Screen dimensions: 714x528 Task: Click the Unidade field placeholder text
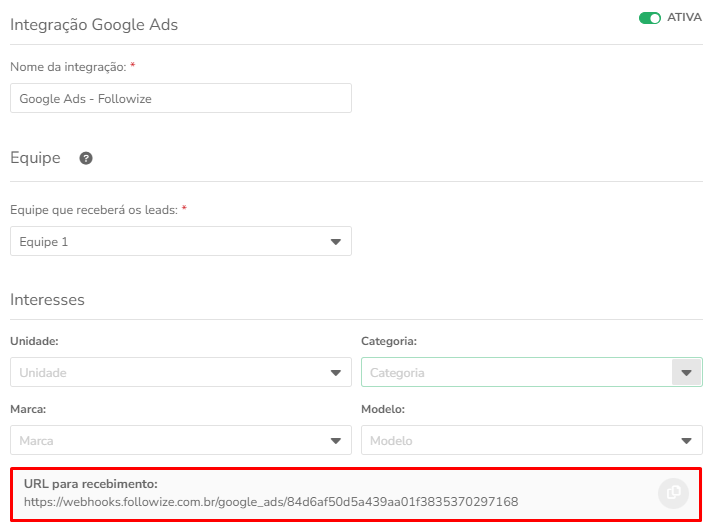tap(43, 373)
